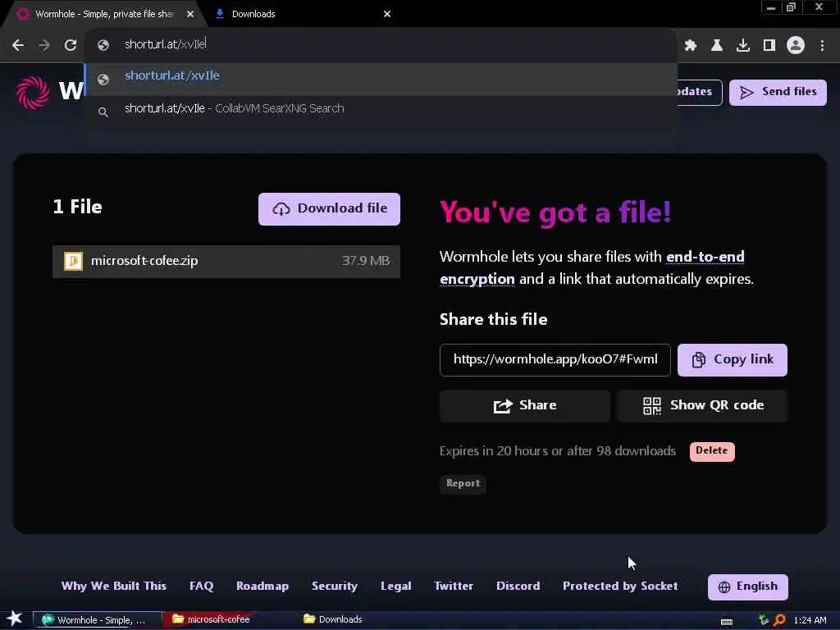The height and width of the screenshot is (630, 840).
Task: Click the keyboard tray icon
Action: (x=727, y=620)
